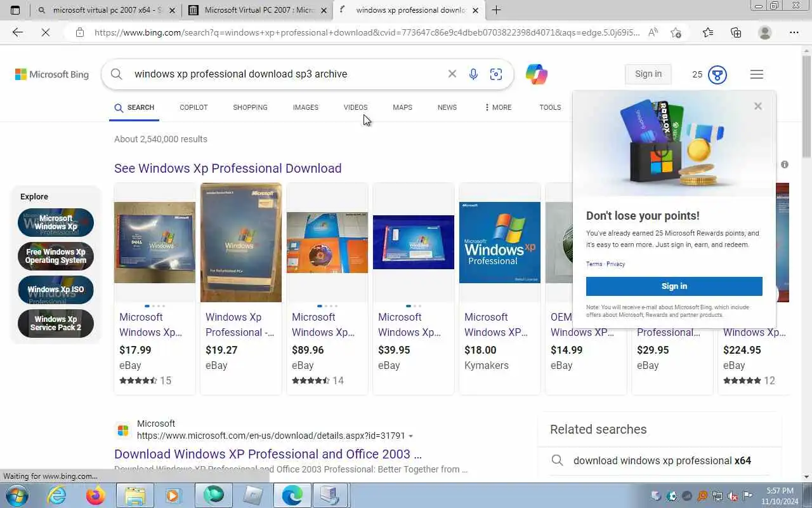Viewport: 812px width, 508px height.
Task: Launch Firefox from the taskbar
Action: (96, 495)
